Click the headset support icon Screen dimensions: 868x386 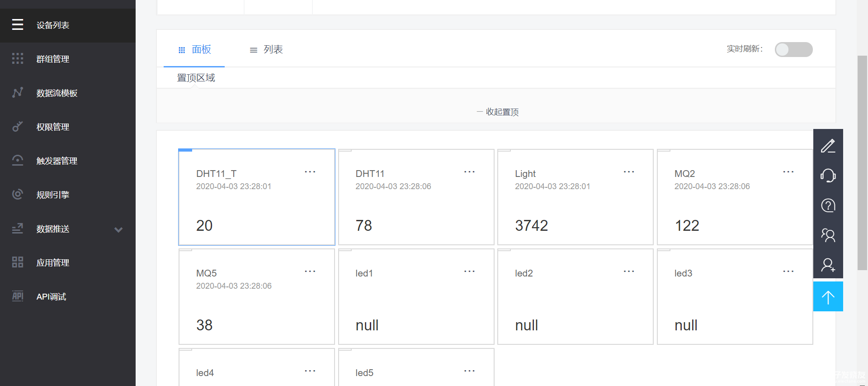coord(828,176)
